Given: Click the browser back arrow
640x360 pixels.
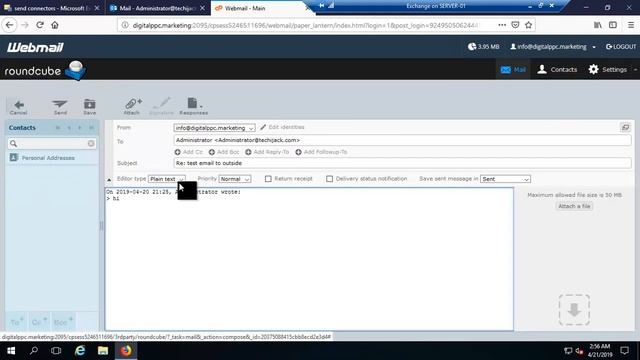Looking at the screenshot, I should [x=10, y=25].
